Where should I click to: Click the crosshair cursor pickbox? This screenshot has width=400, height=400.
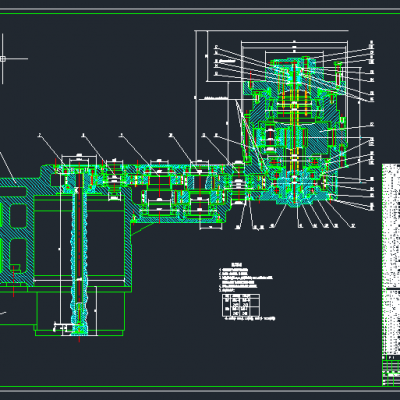tap(3, 59)
